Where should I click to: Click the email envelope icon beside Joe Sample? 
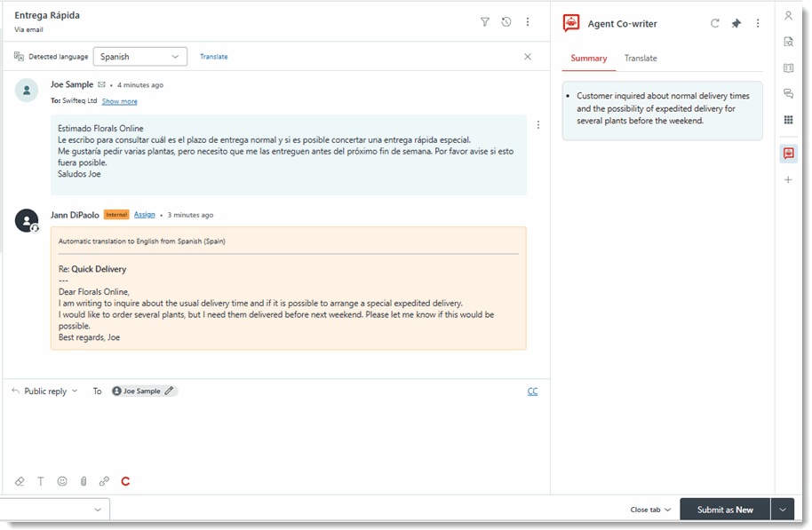pos(101,84)
